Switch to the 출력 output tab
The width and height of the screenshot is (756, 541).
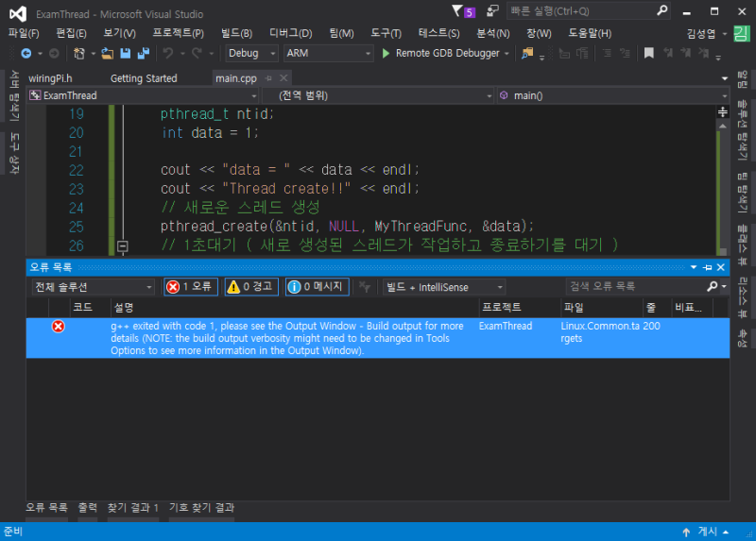(x=87, y=508)
